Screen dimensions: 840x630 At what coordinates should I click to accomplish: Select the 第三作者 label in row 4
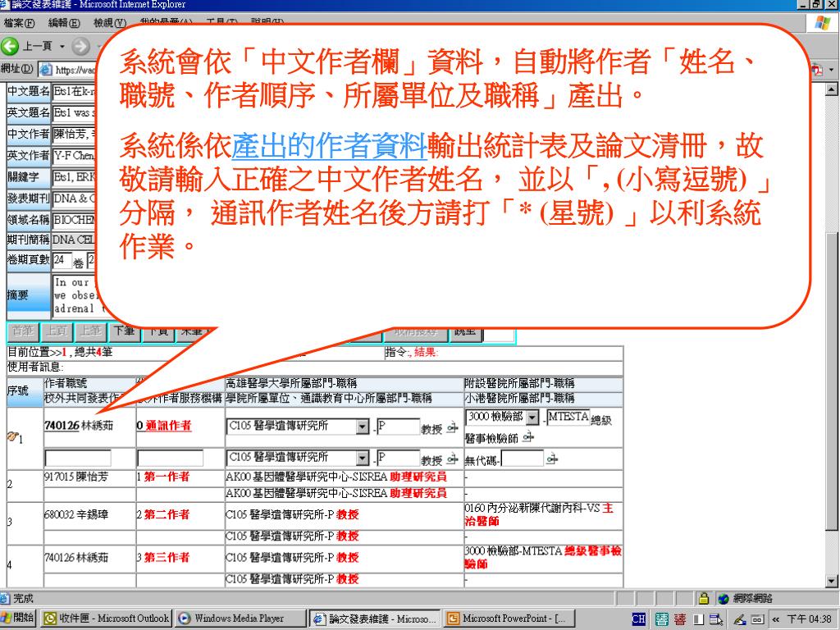click(x=167, y=558)
